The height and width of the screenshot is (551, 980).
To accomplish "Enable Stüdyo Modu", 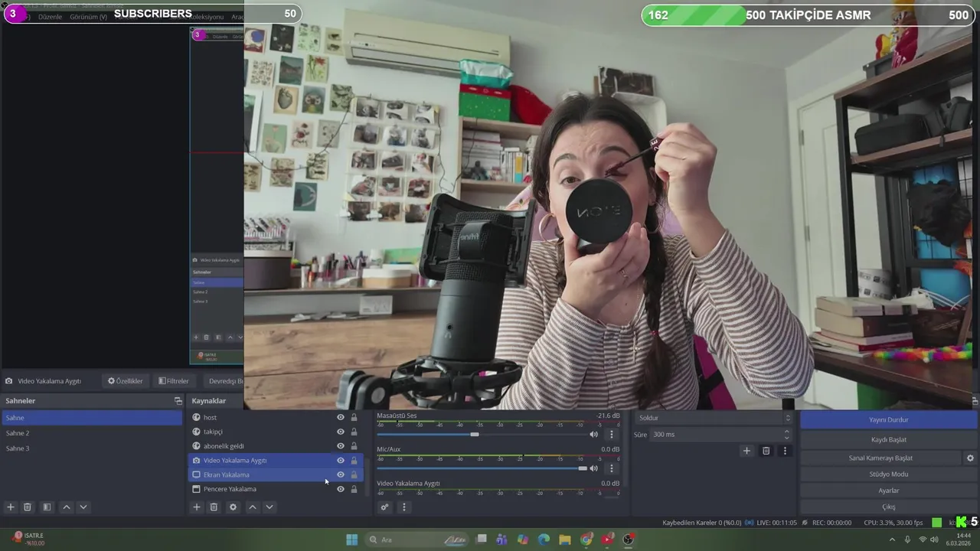I will pyautogui.click(x=888, y=474).
